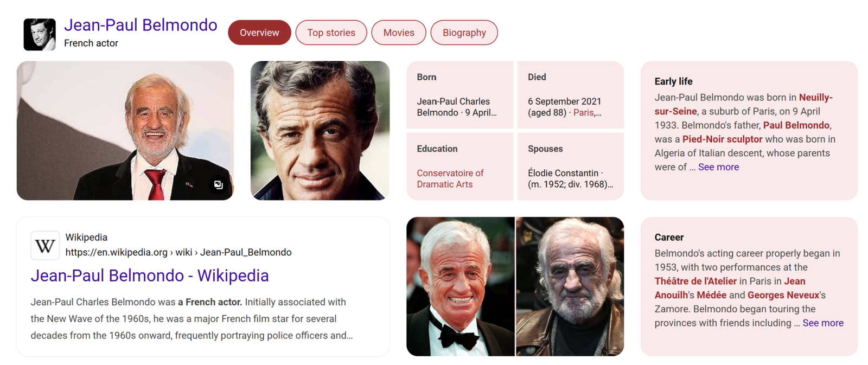Screen dimensions: 868x365
Task: Click the image gallery icon on first photo
Action: 218,185
